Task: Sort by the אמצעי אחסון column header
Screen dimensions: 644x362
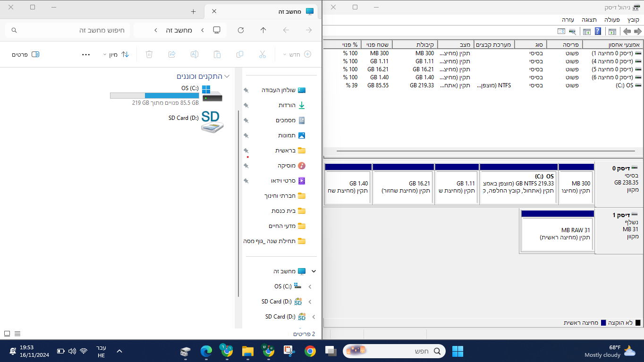Action: tap(613, 44)
